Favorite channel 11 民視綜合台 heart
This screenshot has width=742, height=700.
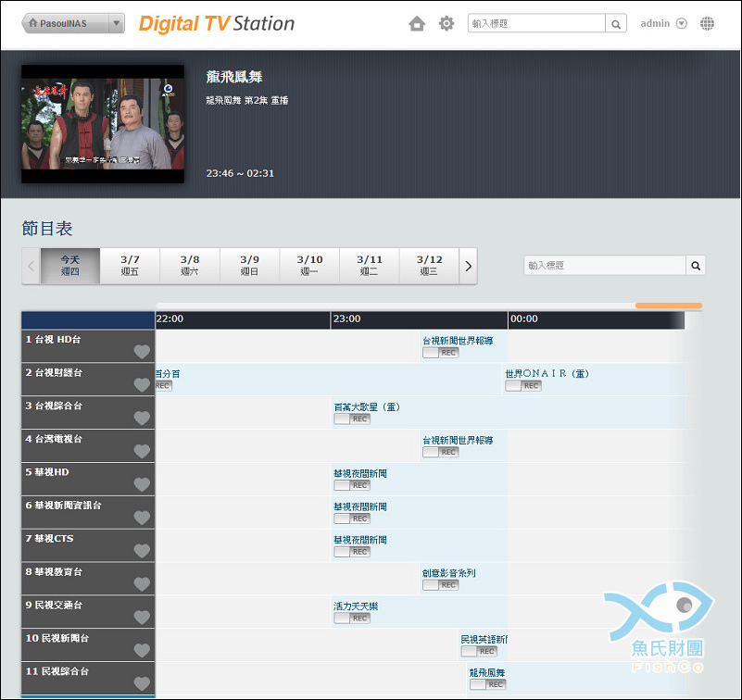pos(142,684)
